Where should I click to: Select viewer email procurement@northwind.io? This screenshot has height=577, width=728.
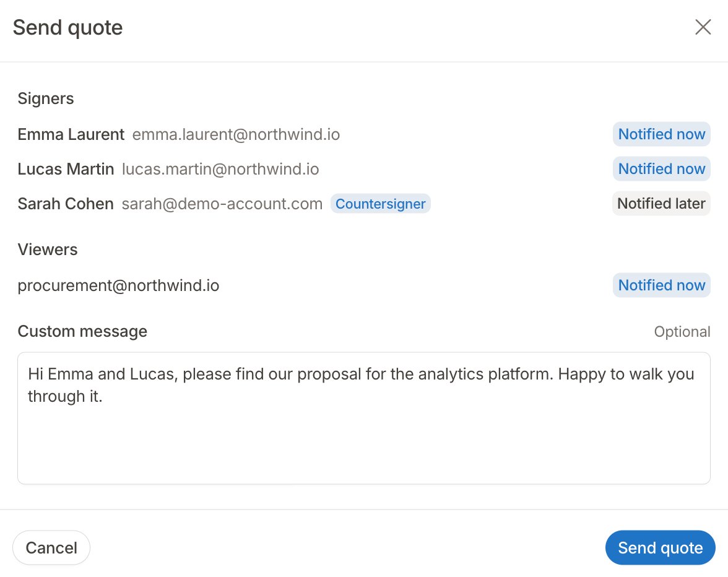tap(118, 285)
